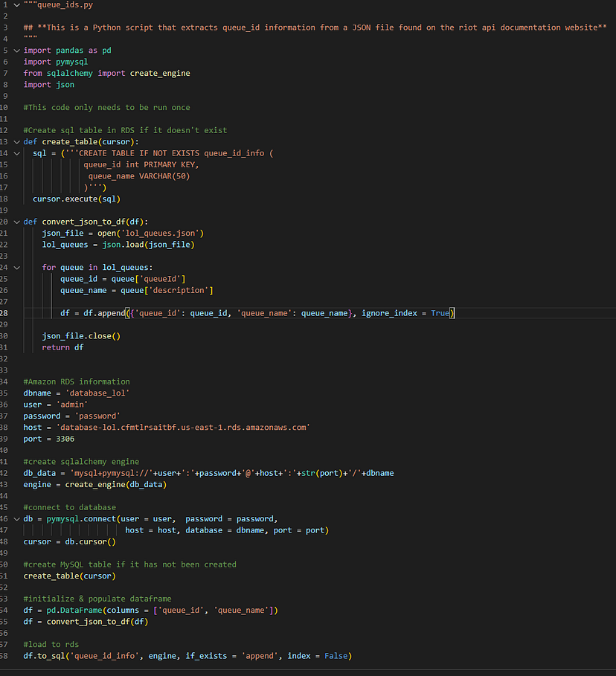The height and width of the screenshot is (676, 616).
Task: Collapse the create_table function definition
Action: coord(17,141)
